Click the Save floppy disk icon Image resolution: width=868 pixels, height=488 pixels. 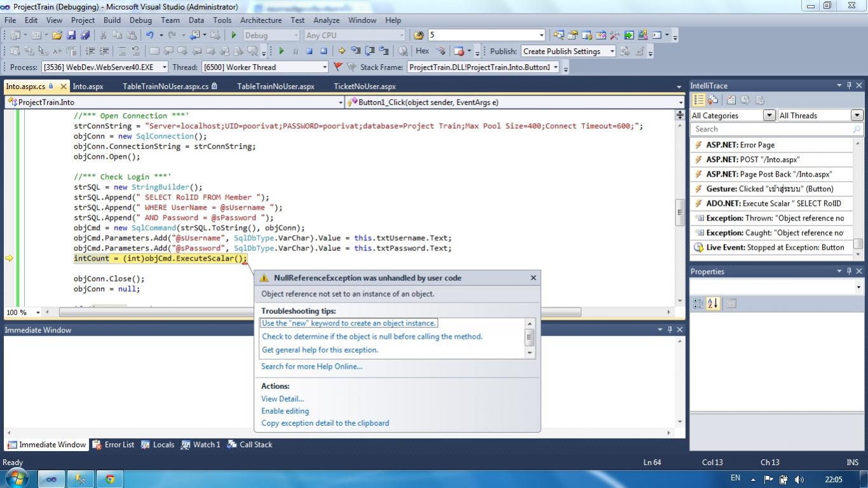coord(71,36)
